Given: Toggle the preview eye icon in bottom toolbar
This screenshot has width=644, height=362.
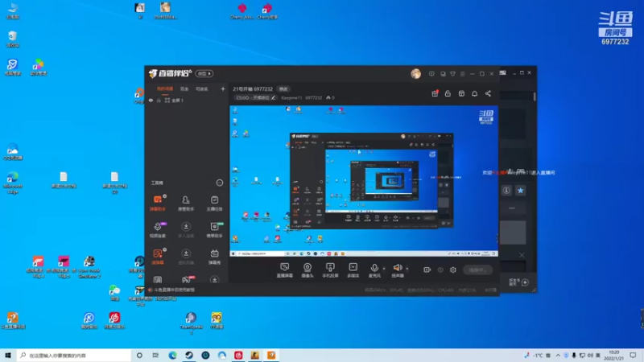Looking at the screenshot, I should 440,269.
